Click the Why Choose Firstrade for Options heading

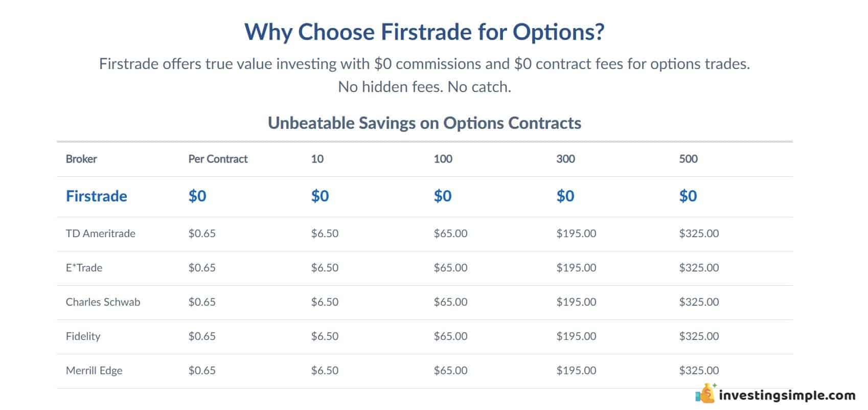424,32
